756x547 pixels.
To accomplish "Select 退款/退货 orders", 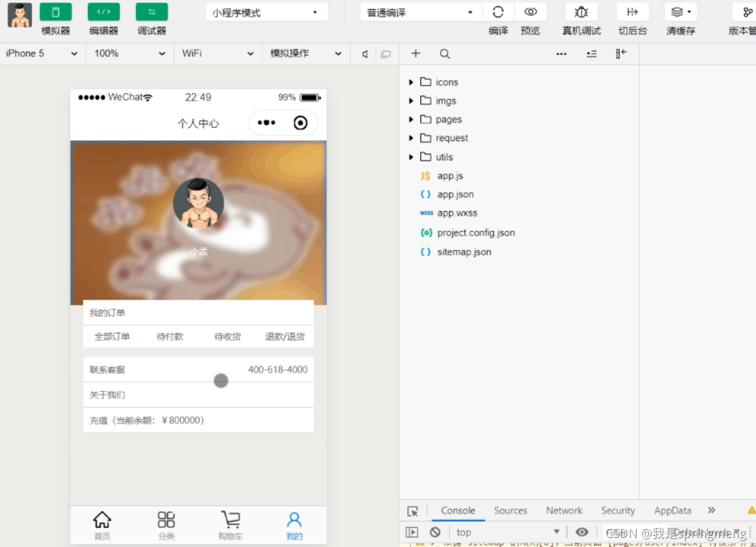I will [x=285, y=336].
